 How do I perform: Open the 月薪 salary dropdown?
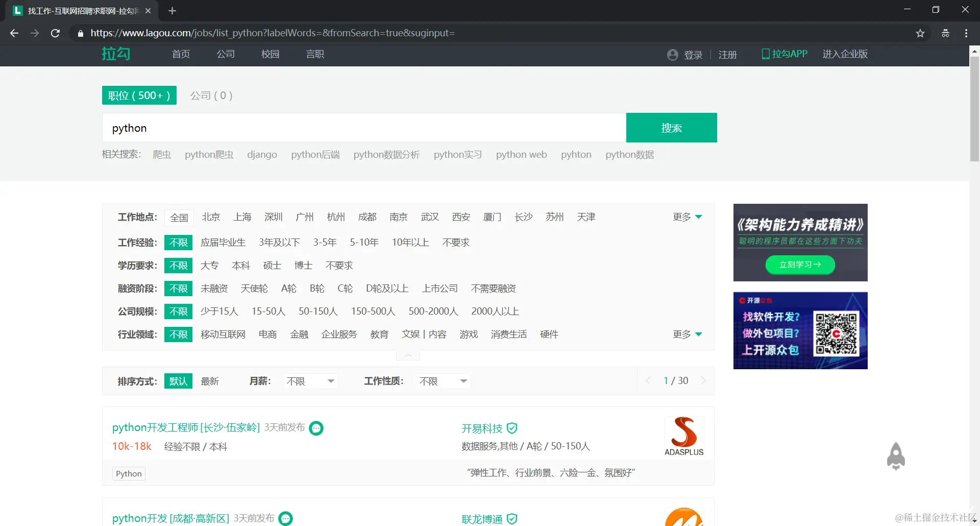click(x=310, y=381)
